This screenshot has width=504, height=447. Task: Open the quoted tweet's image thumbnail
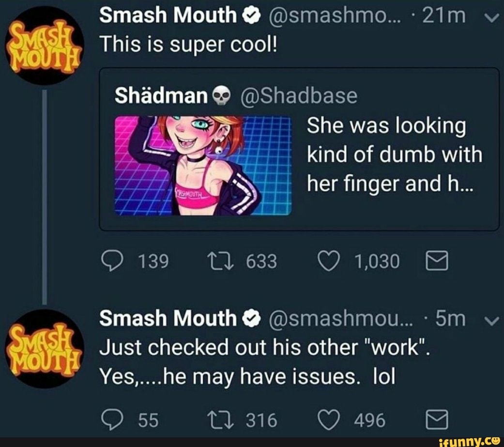(x=203, y=165)
